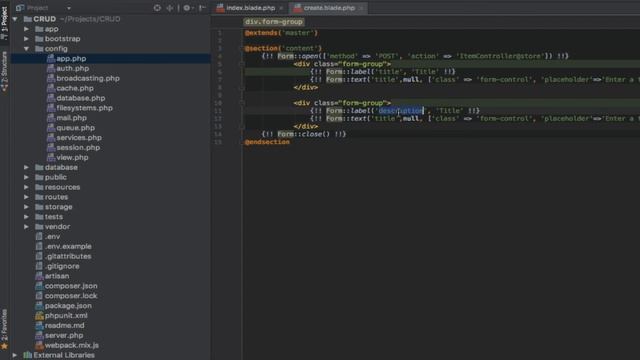Open the Project panel settings gear
Image resolution: width=640 pixels, height=360 pixels.
tap(187, 8)
